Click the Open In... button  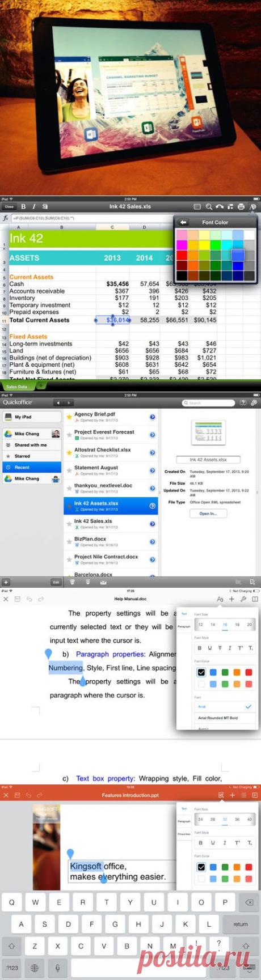click(208, 513)
